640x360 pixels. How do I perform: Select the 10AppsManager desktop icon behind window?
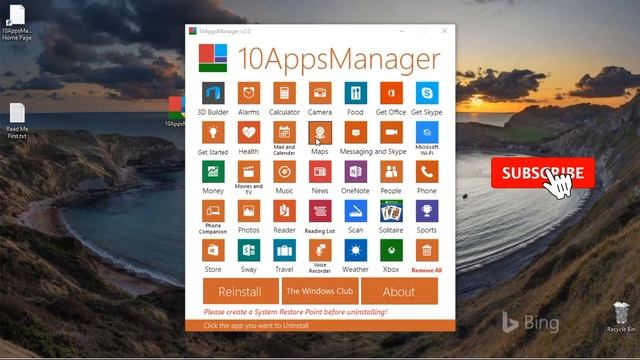click(176, 111)
